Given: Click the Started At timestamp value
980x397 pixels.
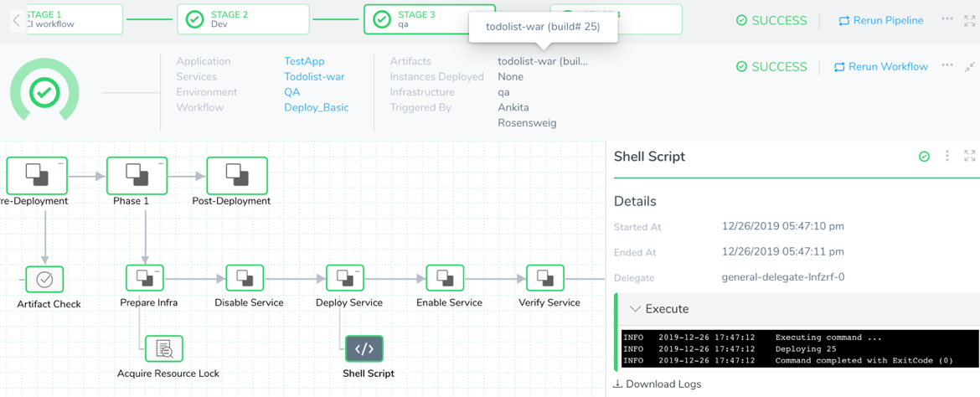Looking at the screenshot, I should [x=783, y=225].
